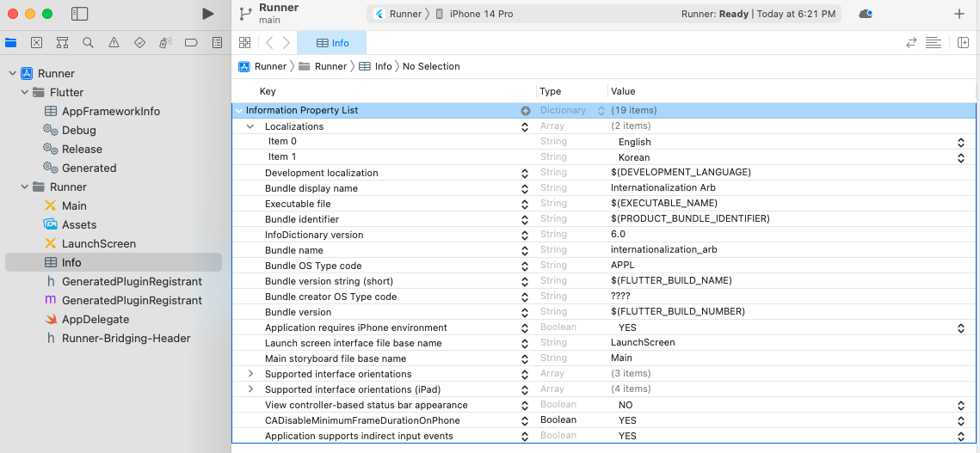Open the Symbol navigator

point(62,42)
